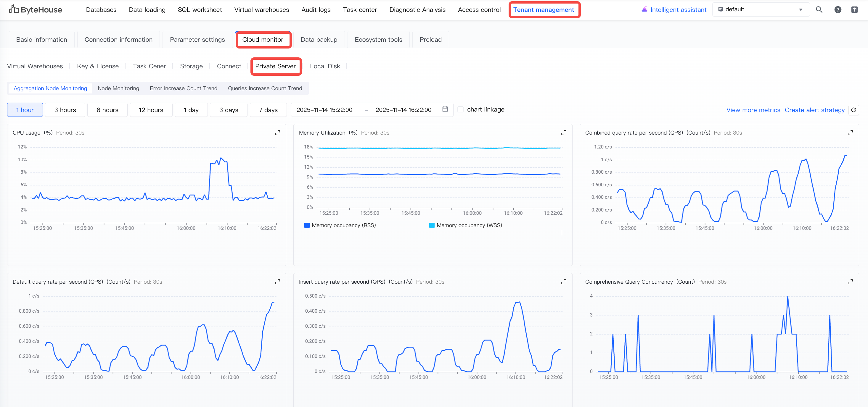The image size is (868, 407).
Task: Expand Combined query rate chart fullscreen
Action: pos(850,133)
